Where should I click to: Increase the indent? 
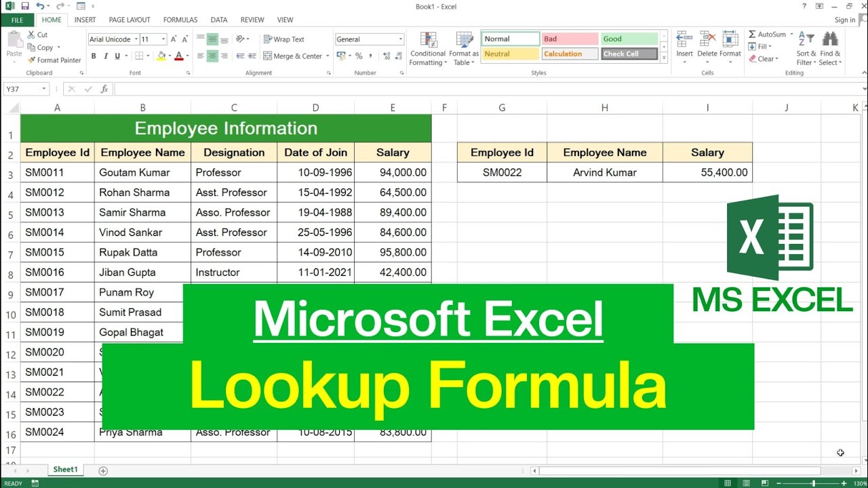tap(253, 56)
